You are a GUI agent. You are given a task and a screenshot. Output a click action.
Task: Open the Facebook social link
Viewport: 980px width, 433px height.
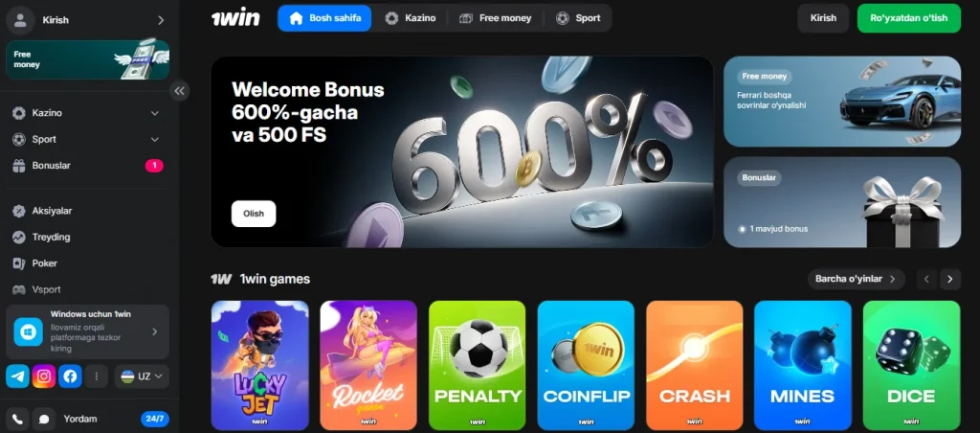(70, 376)
